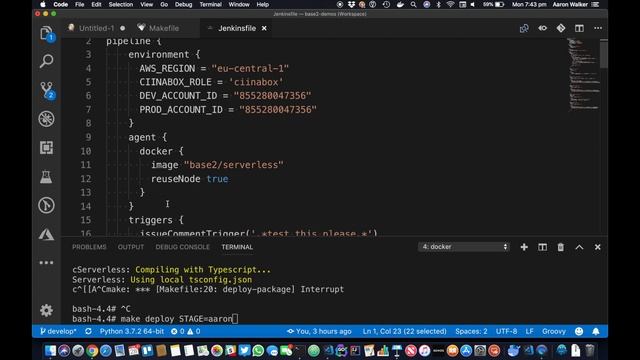Click the Dropbox icon in menu bar
The image size is (640, 360).
351,4
